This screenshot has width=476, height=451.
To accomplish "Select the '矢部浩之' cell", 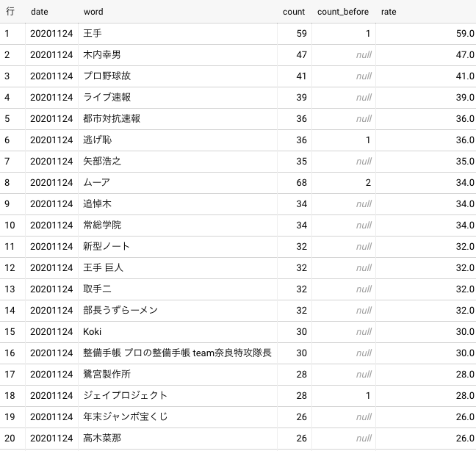I will click(103, 161).
